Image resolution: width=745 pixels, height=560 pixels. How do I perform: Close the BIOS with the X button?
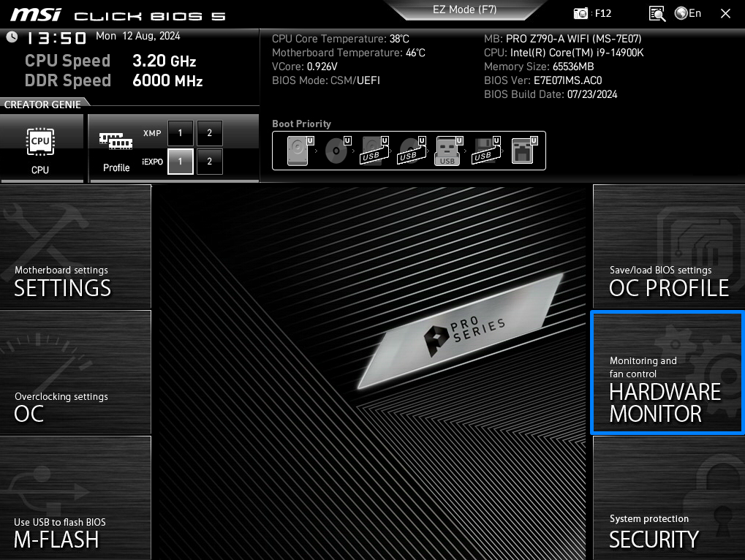[x=725, y=13]
